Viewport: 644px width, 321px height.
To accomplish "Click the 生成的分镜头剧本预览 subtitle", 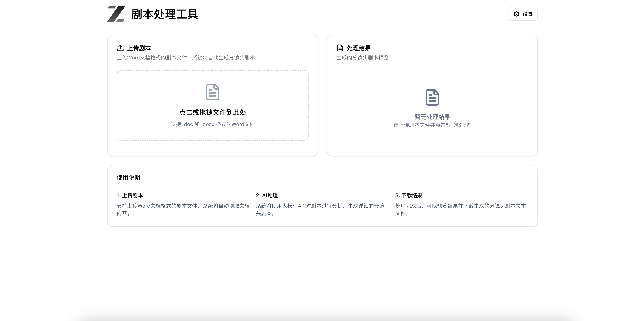I will (x=362, y=58).
